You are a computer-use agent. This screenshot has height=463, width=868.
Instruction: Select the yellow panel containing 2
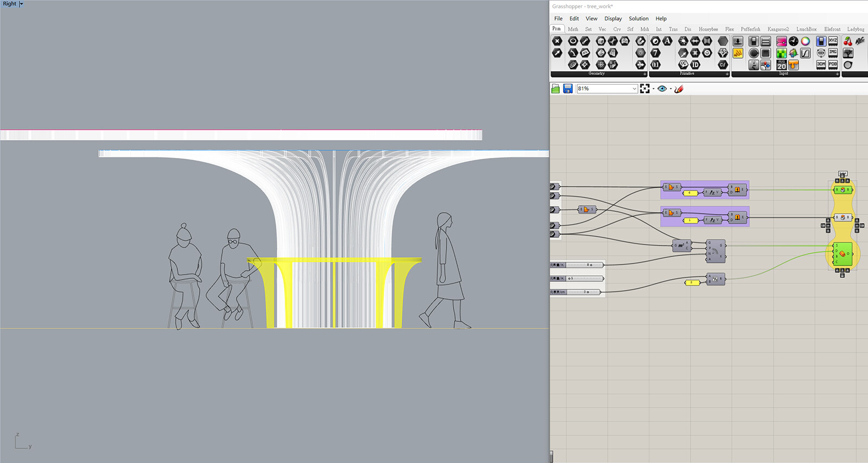[692, 282]
